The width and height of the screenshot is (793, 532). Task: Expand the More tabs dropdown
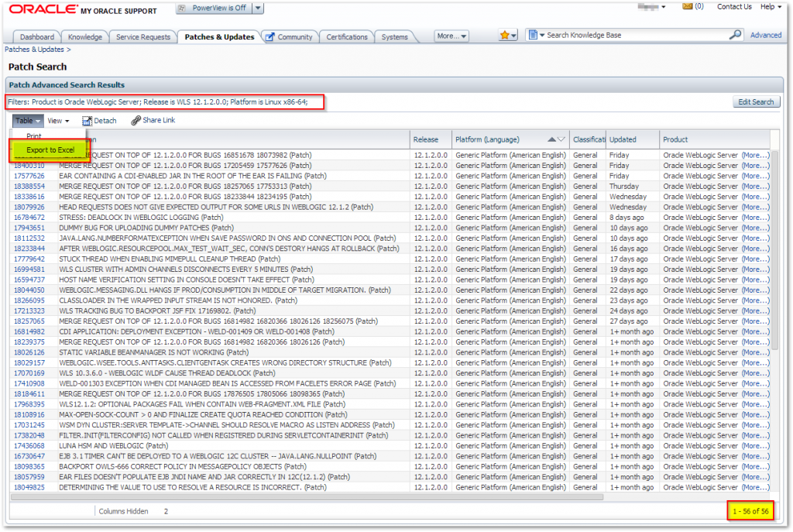point(451,36)
